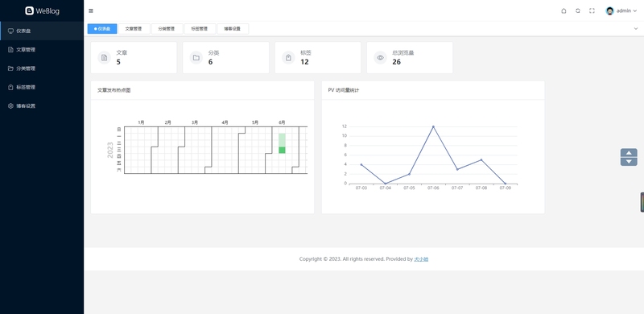Toggle fullscreen mode icon

coord(592,10)
